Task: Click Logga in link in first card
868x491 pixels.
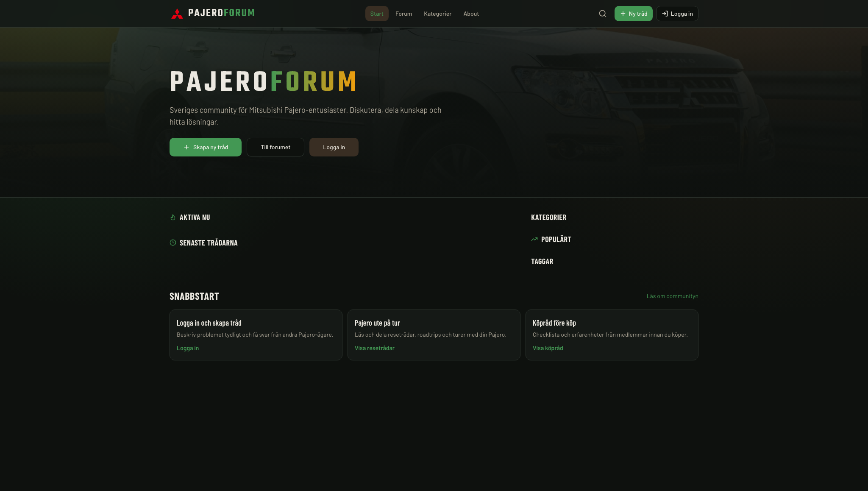Action: tap(188, 348)
